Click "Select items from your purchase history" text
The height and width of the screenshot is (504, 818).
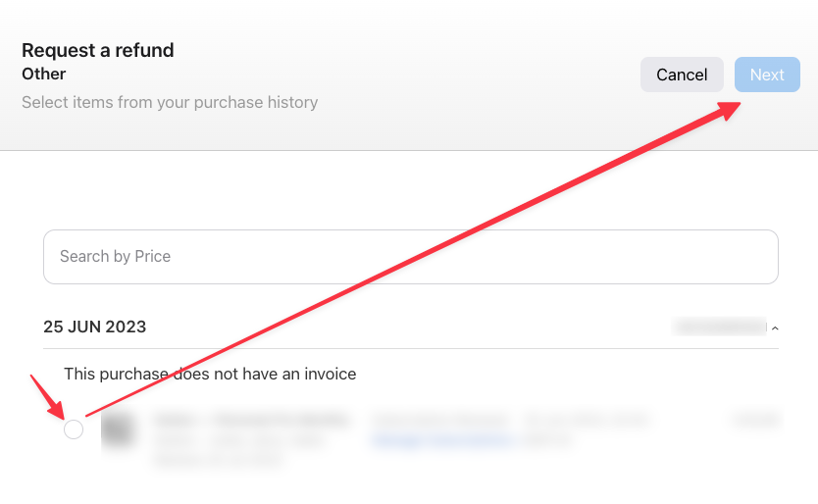[170, 102]
